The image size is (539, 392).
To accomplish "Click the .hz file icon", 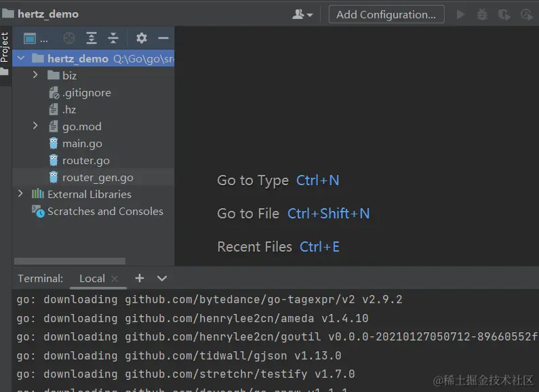I will click(x=54, y=109).
